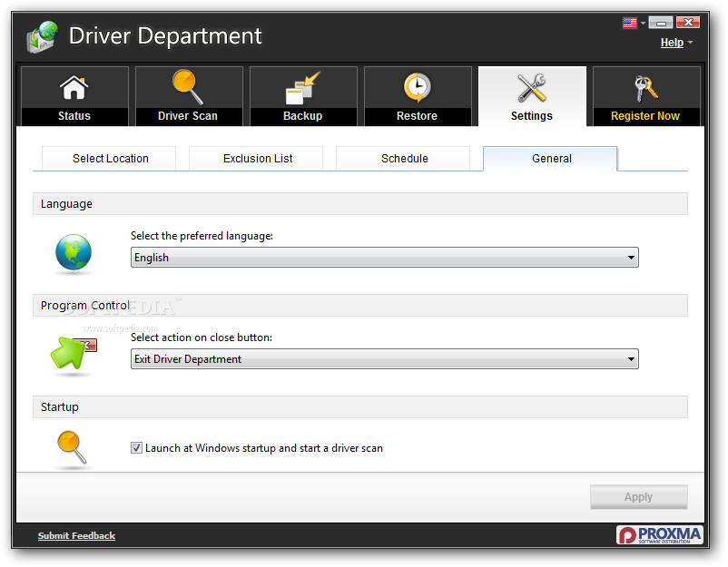Select the Settings tab
This screenshot has height=567, width=728.
[532, 96]
